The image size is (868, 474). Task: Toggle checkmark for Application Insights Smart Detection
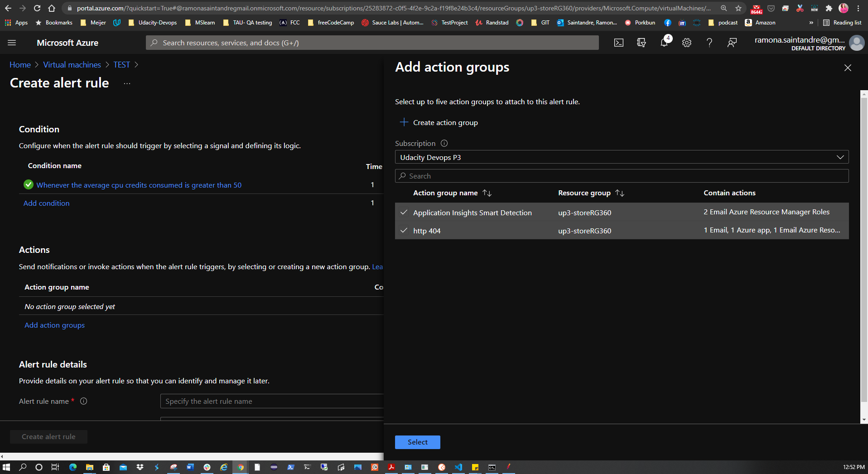(404, 212)
